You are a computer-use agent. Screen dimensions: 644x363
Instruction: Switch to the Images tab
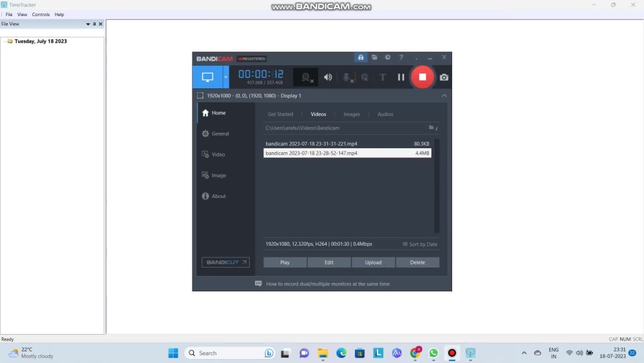(x=352, y=114)
